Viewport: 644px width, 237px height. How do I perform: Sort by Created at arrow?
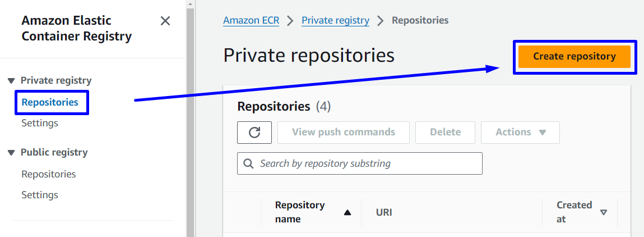point(604,212)
